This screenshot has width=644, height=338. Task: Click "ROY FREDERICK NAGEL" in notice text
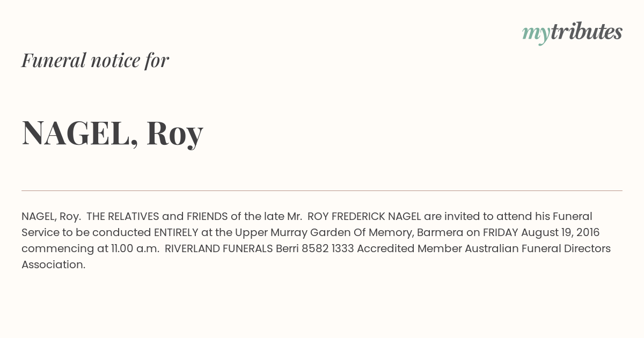click(x=364, y=216)
